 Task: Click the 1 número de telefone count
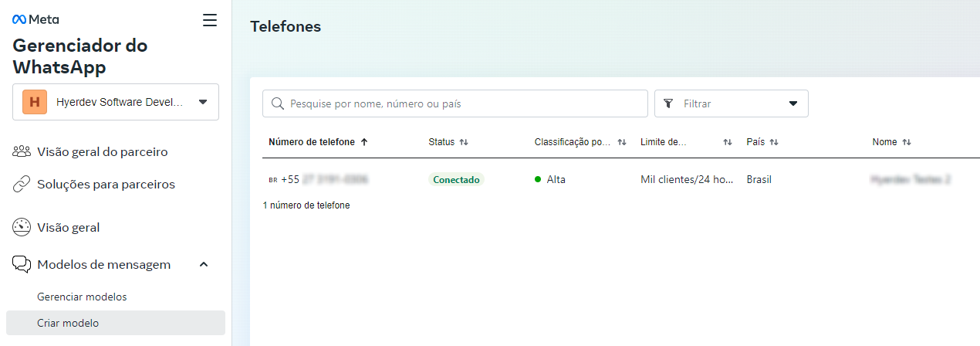306,205
